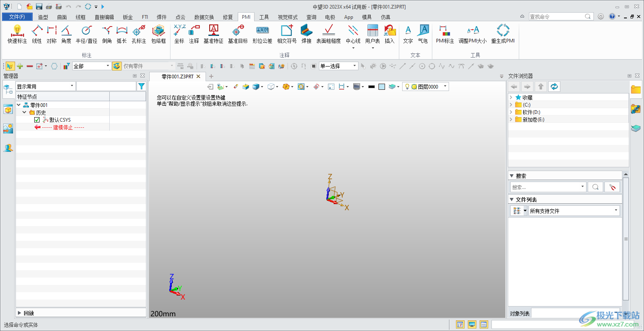This screenshot has width=644, height=331.
Task: Click the manager filter text field
Action: (x=106, y=86)
